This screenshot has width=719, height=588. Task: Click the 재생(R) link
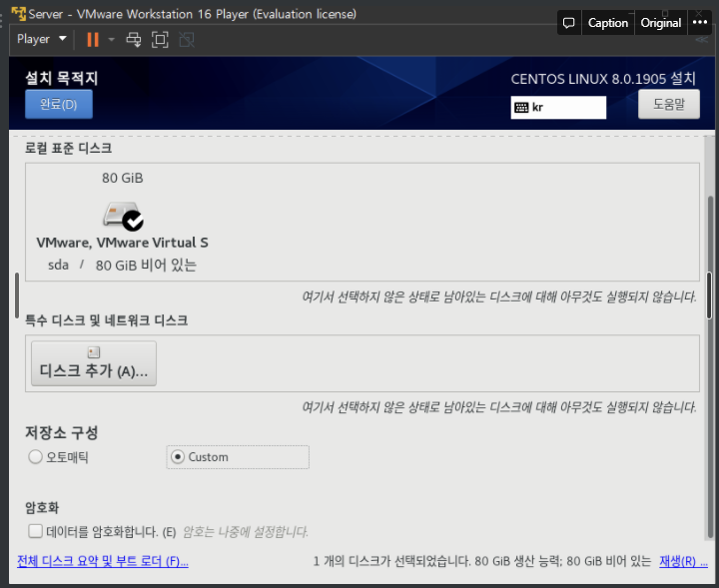pyautogui.click(x=683, y=561)
